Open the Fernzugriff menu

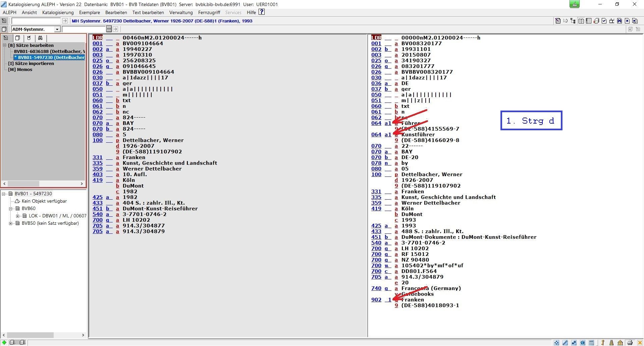click(x=209, y=12)
